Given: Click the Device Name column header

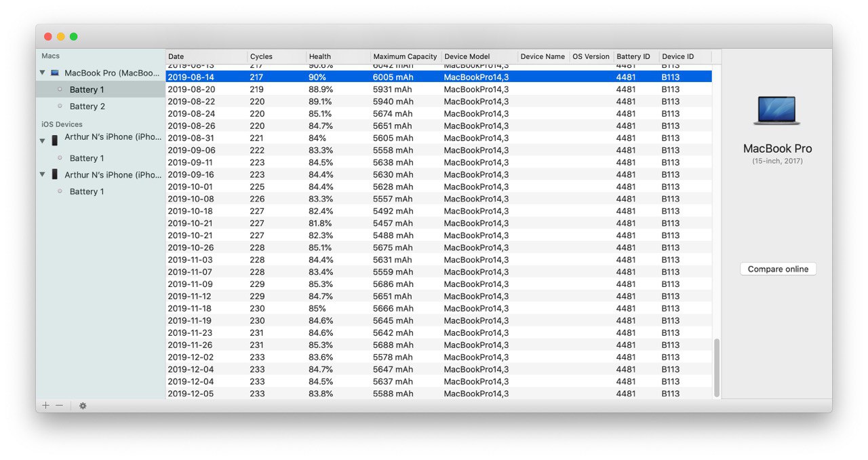Looking at the screenshot, I should [x=543, y=56].
